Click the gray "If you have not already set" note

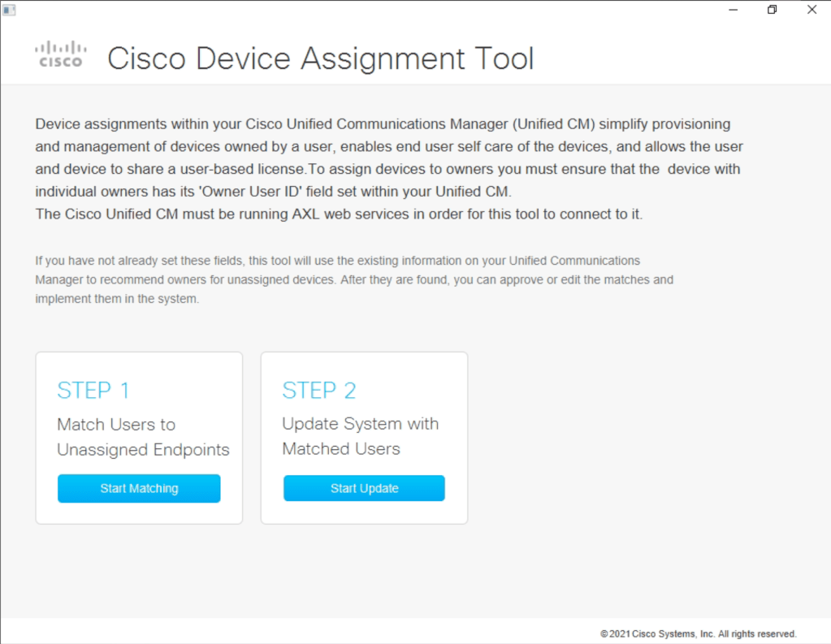[337, 261]
